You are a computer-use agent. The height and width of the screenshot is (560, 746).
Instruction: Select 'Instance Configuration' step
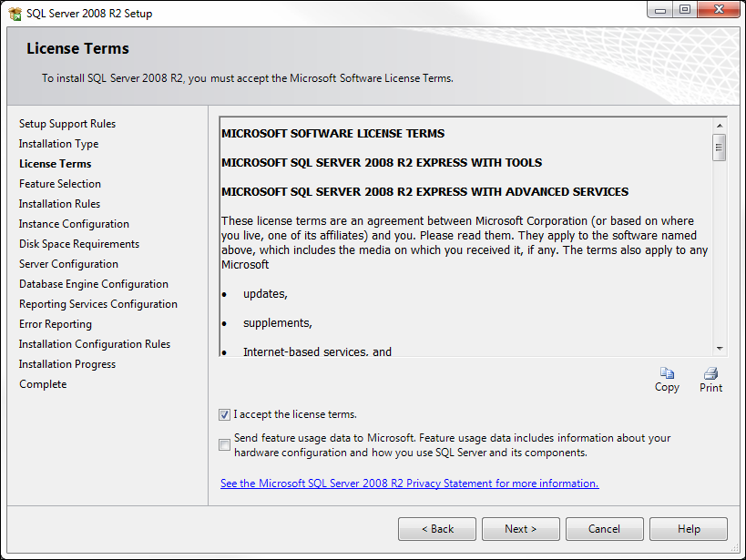(x=74, y=224)
